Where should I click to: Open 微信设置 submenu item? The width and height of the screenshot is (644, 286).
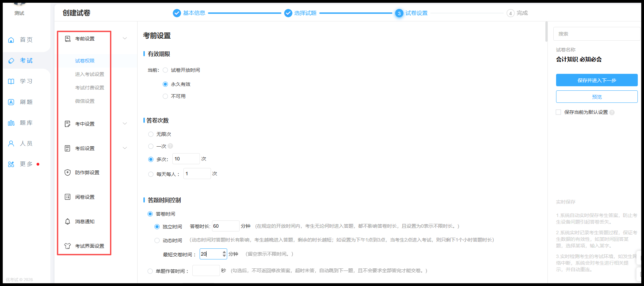coord(85,101)
